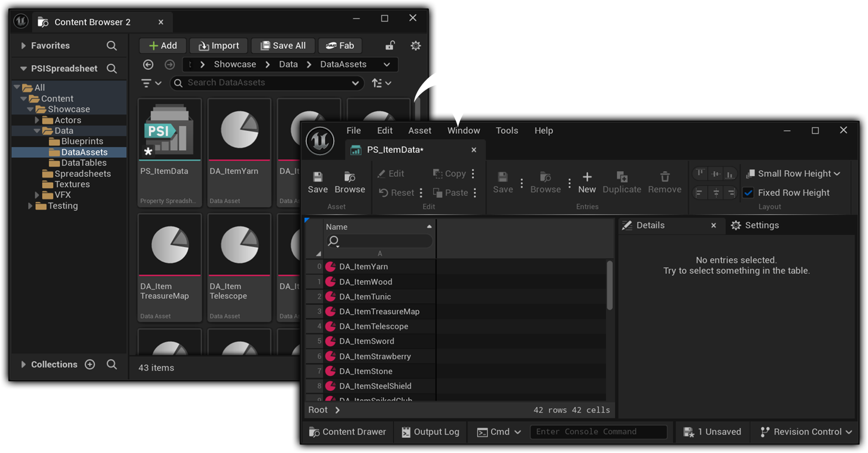Expand the Revision Control dropdown
The image size is (868, 453).
click(x=805, y=431)
